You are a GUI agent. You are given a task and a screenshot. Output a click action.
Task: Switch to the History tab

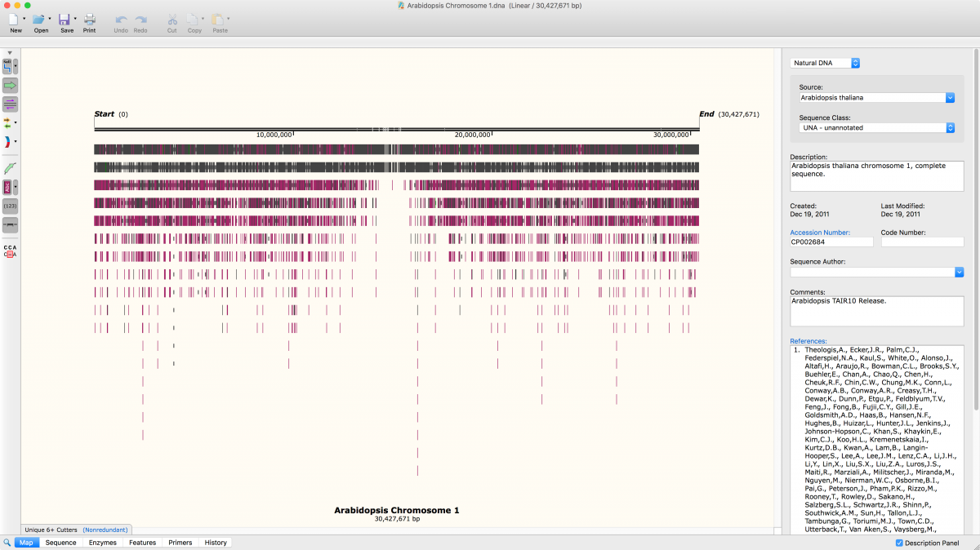(216, 543)
